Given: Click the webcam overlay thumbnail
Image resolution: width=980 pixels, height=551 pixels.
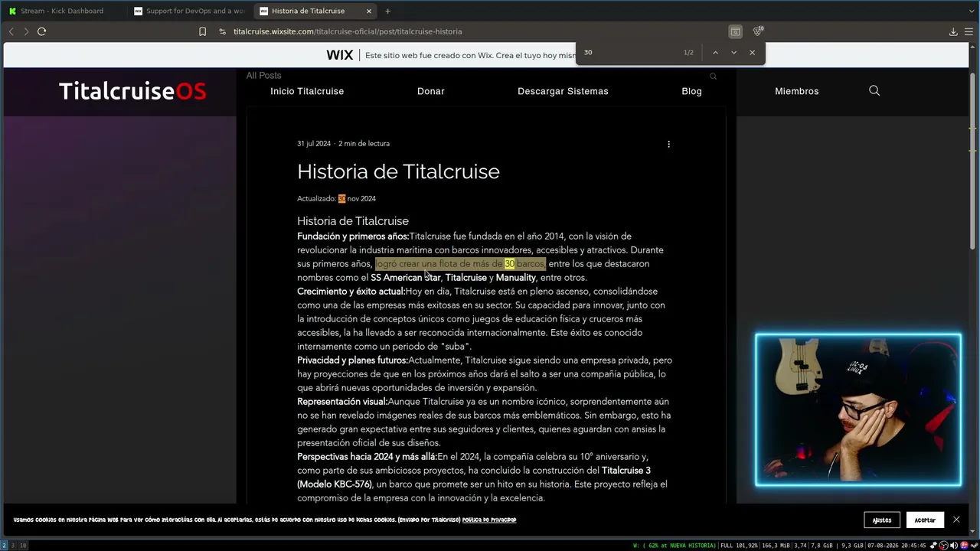Looking at the screenshot, I should [x=858, y=409].
